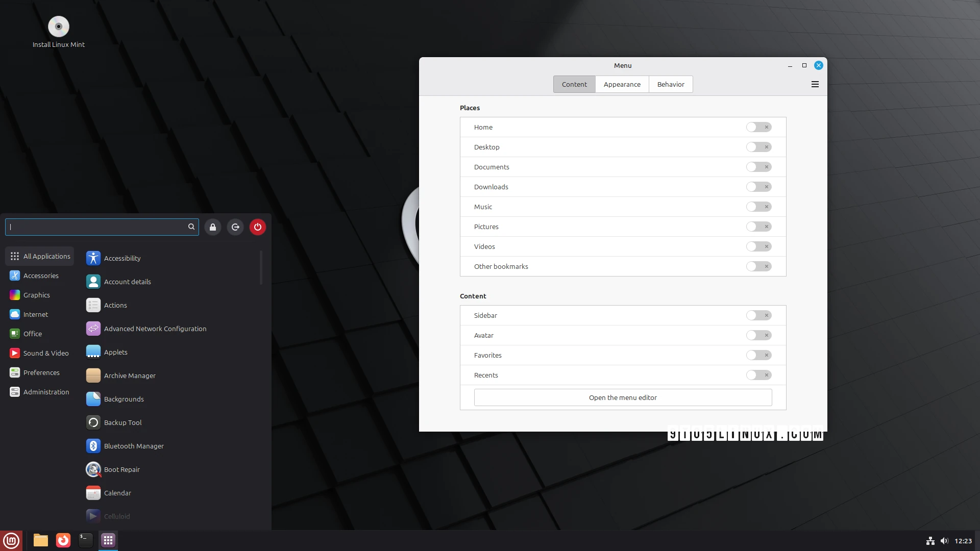Open the hamburger menu in Menu settings
Image resolution: width=980 pixels, height=551 pixels.
[815, 84]
